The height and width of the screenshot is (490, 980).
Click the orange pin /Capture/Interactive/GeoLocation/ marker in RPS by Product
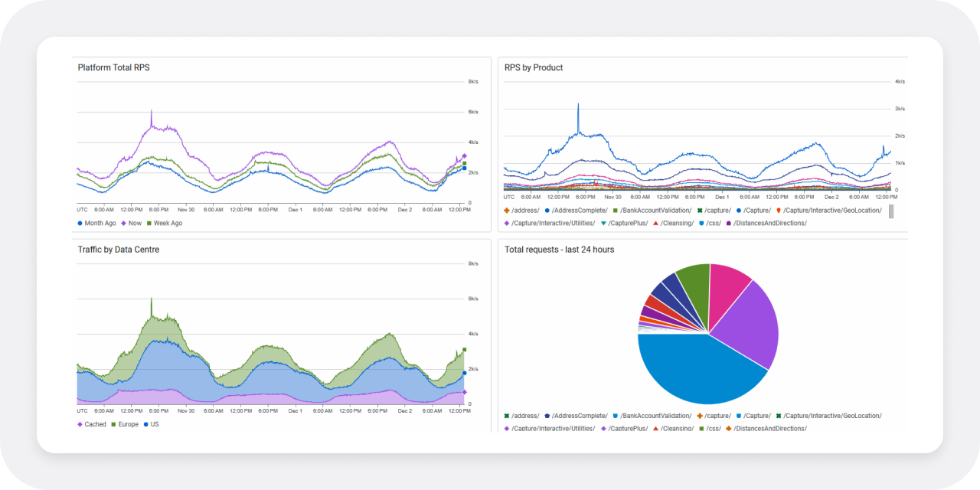[779, 211]
